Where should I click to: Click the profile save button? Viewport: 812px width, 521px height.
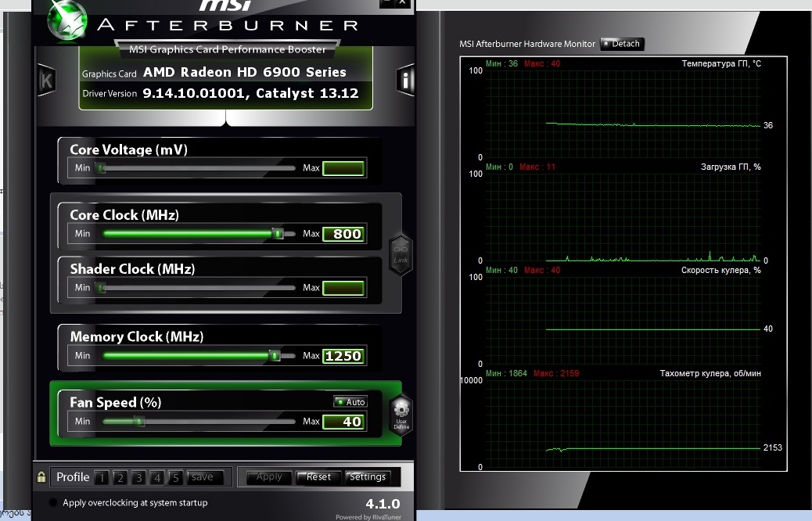click(202, 477)
